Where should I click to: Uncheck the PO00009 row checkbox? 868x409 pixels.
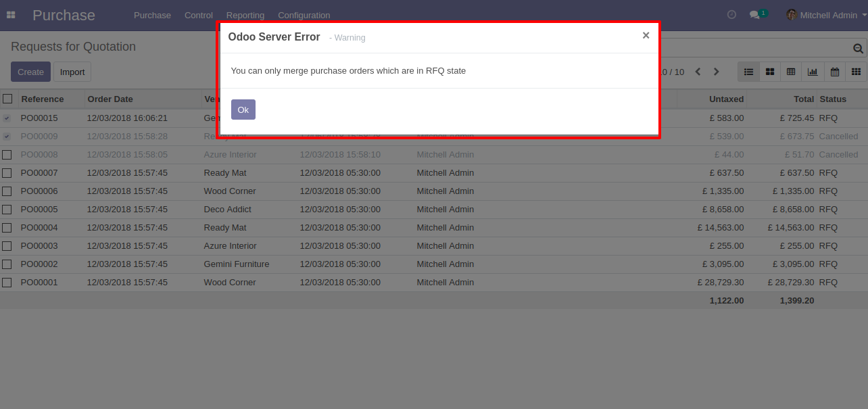(7, 136)
